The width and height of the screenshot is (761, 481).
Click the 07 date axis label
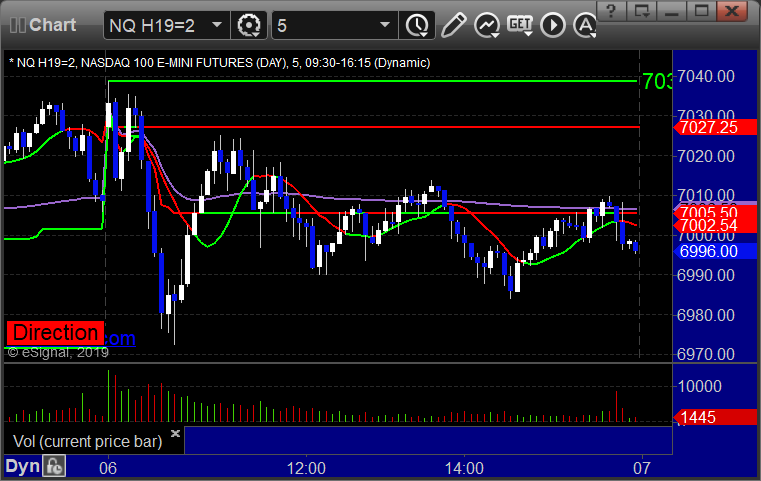pos(642,468)
